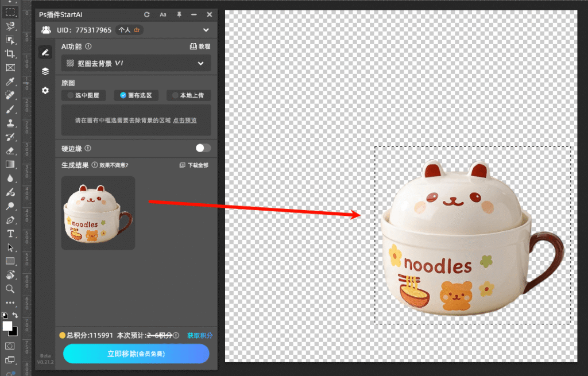
Task: Open the Aa font size selector
Action: (x=163, y=14)
